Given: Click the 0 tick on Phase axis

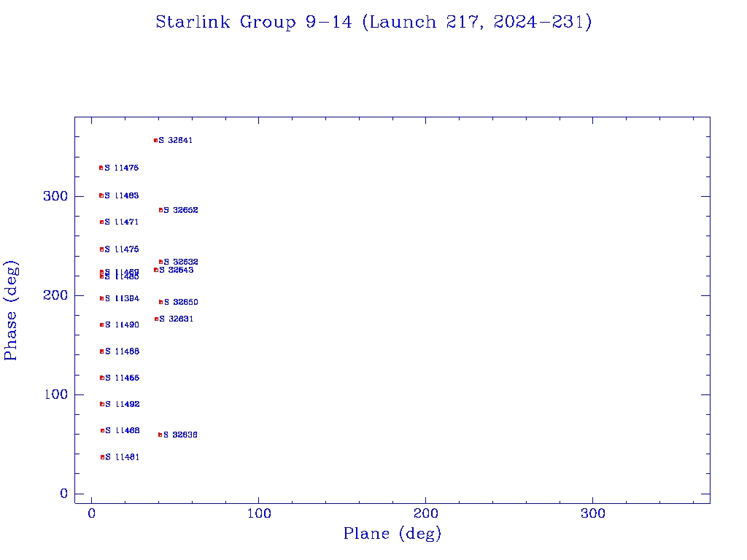Looking at the screenshot, I should pos(64,494).
